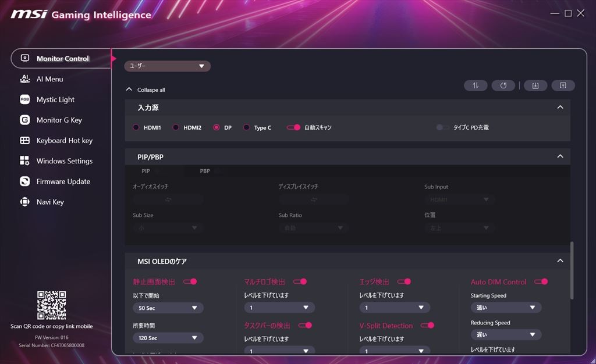Open the Reducing Speed dropdown
The image size is (596, 364).
click(506, 334)
